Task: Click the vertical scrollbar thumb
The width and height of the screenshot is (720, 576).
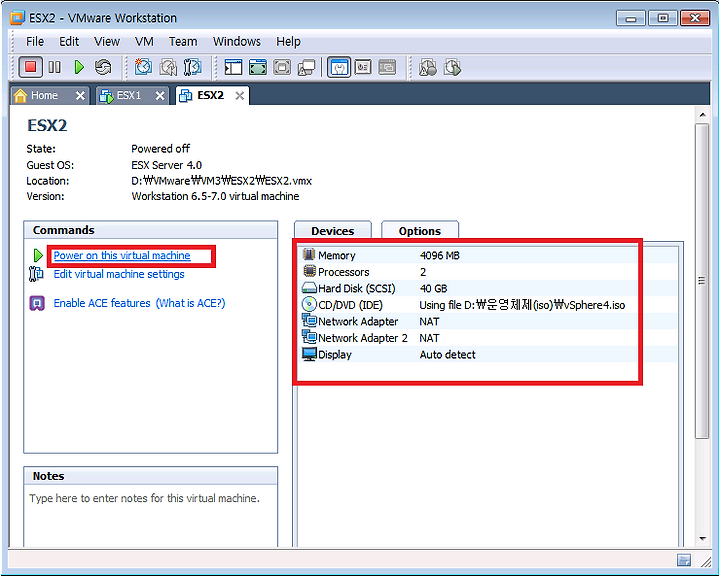Action: [x=702, y=281]
